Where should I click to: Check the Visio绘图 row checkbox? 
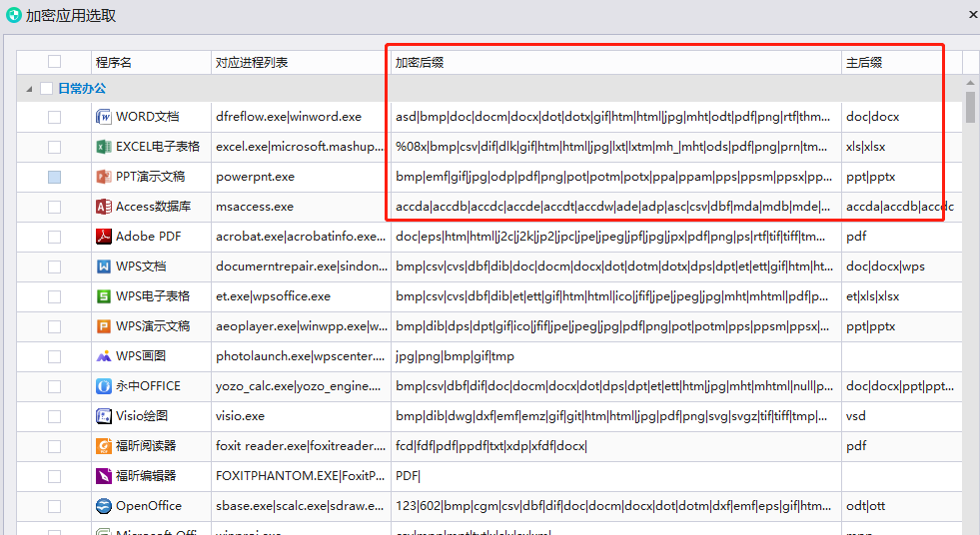coord(54,416)
